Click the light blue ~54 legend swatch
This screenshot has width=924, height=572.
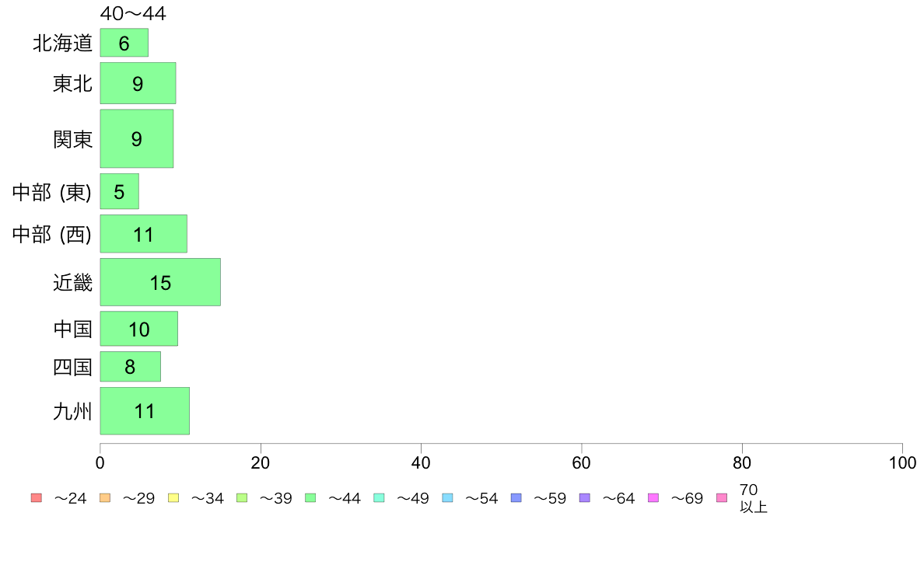(447, 497)
